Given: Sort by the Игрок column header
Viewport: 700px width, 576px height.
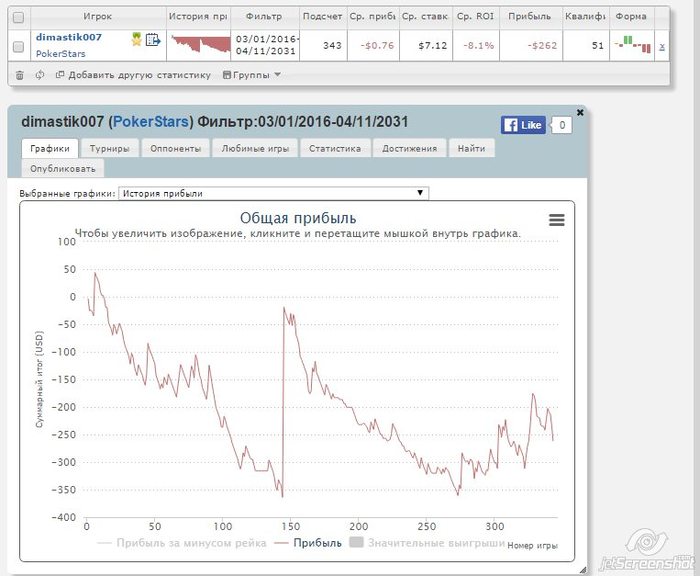Looking at the screenshot, I should click(x=98, y=17).
